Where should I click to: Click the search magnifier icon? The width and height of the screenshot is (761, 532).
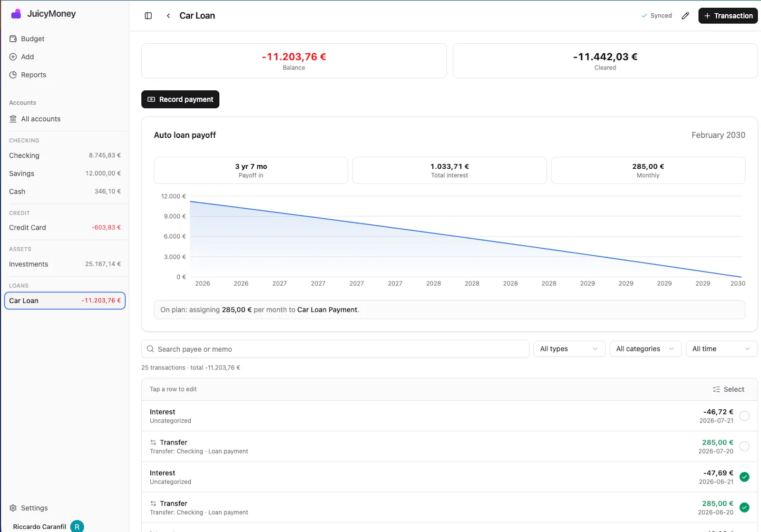[x=150, y=349]
